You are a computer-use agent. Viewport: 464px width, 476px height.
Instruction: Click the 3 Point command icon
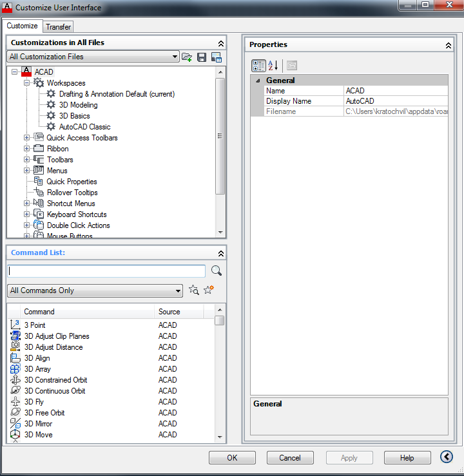(x=15, y=325)
